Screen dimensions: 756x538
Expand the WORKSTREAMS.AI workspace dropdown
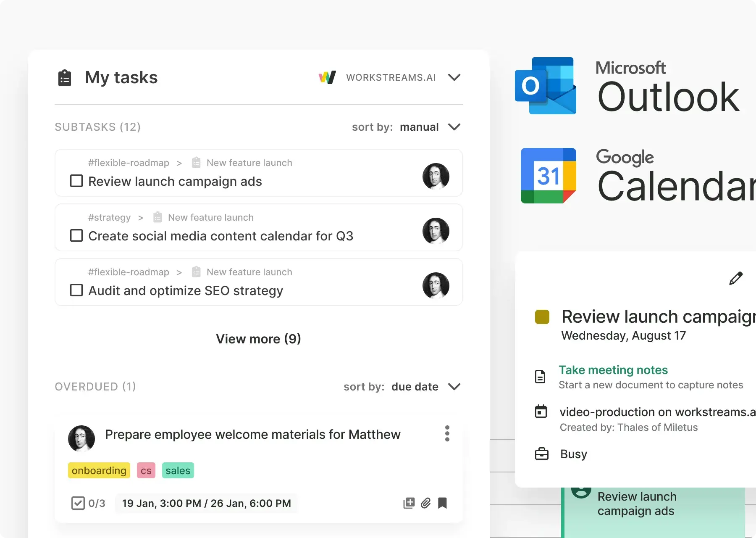[x=454, y=77]
